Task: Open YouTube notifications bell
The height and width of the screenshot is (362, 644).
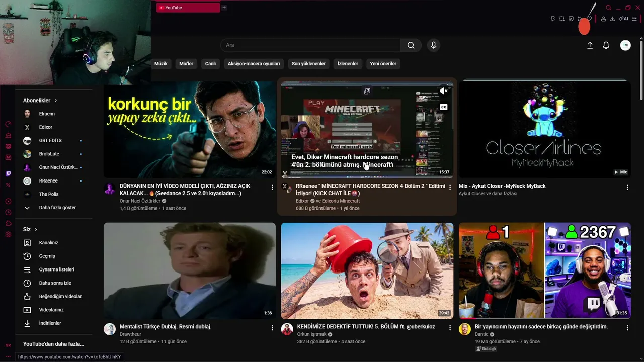Action: (x=606, y=45)
